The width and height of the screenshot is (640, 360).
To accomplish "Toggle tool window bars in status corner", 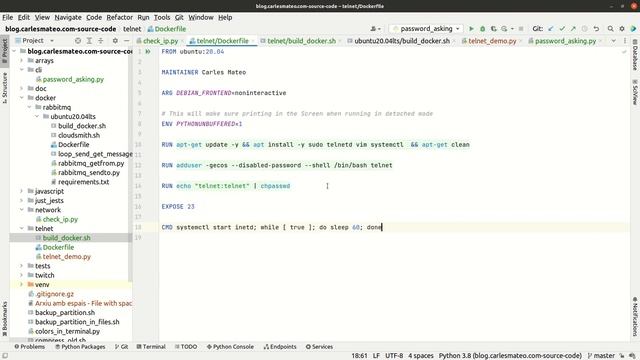I will (x=5, y=356).
